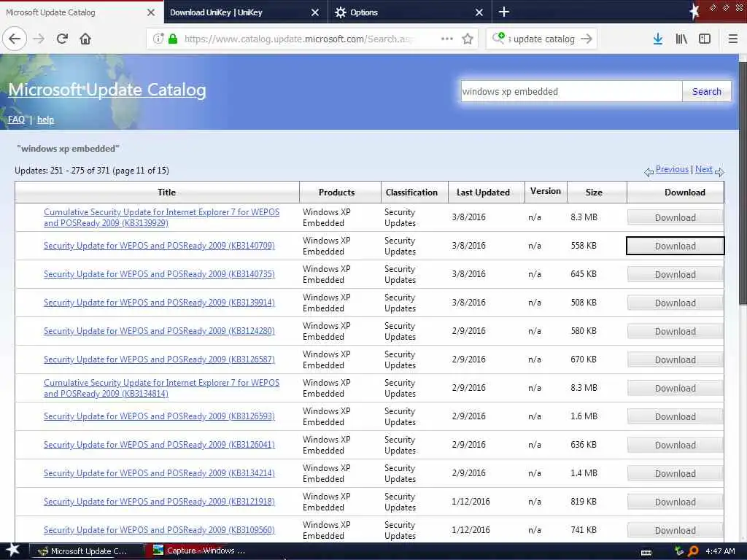The width and height of the screenshot is (747, 560).
Task: Click the orange magnifier tray icon
Action: pyautogui.click(x=693, y=551)
